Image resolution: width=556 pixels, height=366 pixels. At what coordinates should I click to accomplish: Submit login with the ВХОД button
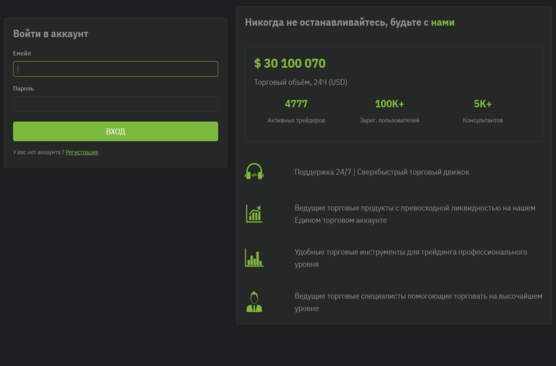116,131
